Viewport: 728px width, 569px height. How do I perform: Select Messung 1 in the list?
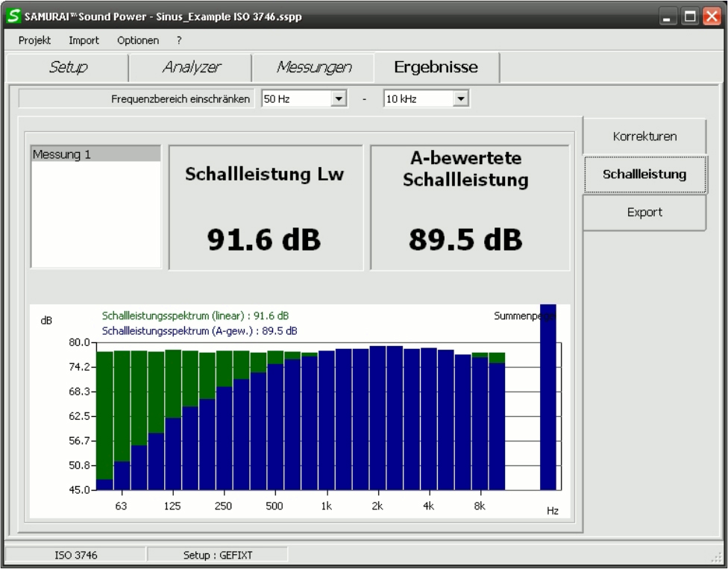95,154
